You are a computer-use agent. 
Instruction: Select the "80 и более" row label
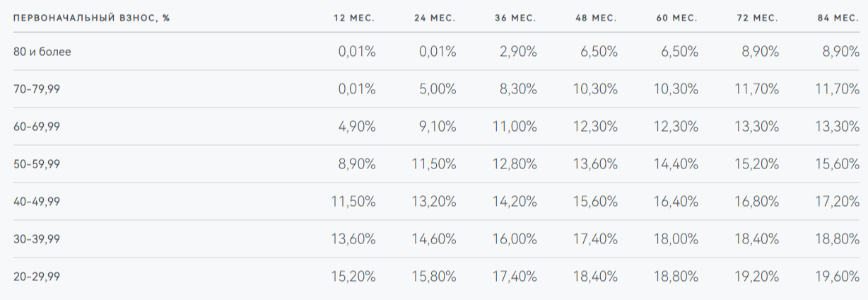[42, 52]
